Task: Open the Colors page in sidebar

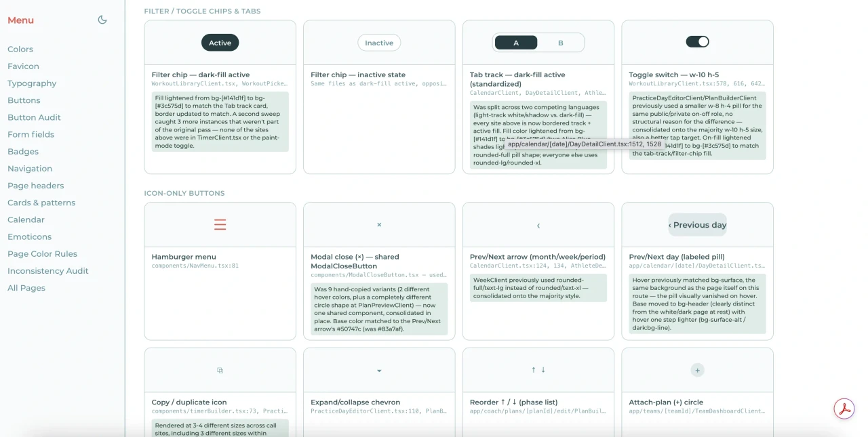Action: coord(20,49)
